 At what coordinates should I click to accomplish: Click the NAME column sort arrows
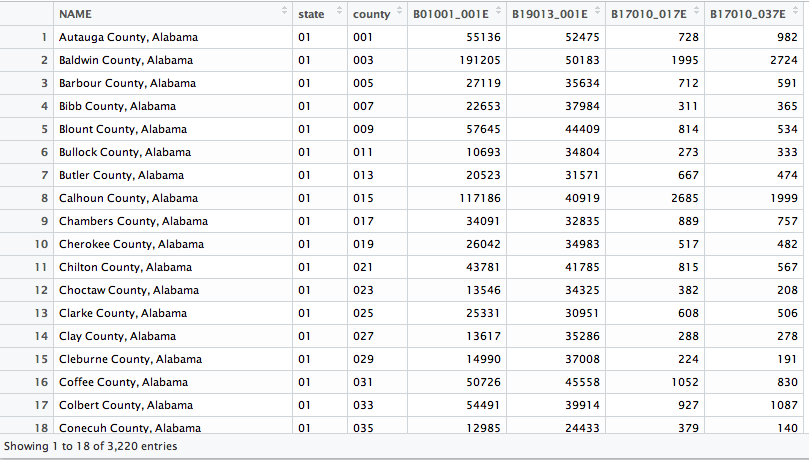click(x=284, y=10)
